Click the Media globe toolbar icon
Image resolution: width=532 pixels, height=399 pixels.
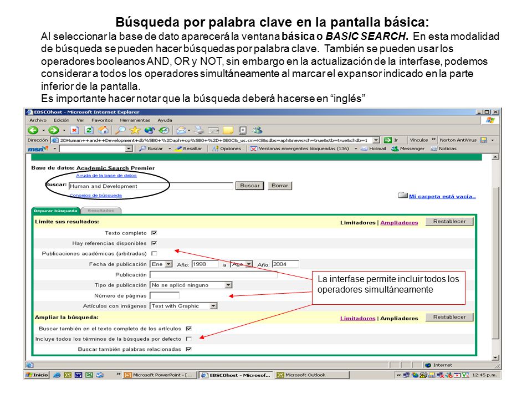point(149,130)
